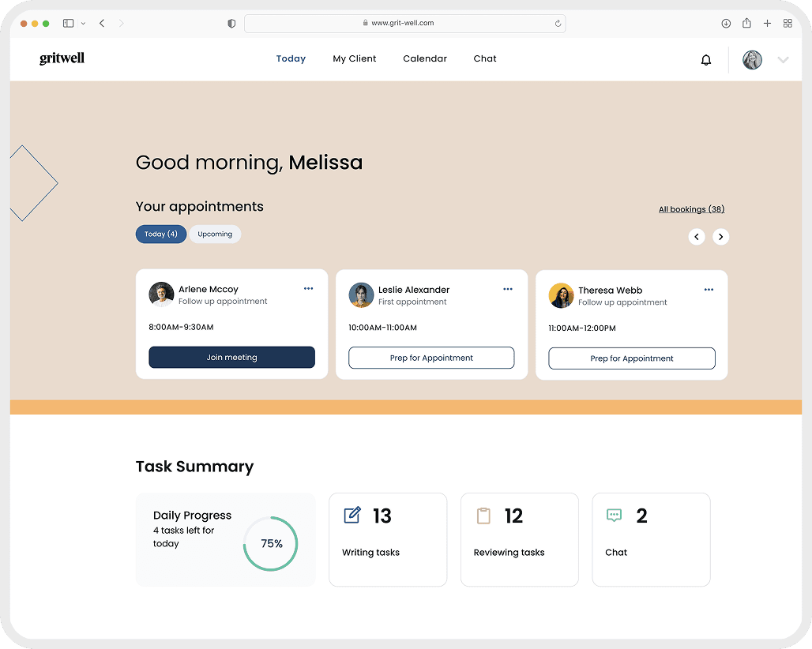Reload the page

click(558, 23)
